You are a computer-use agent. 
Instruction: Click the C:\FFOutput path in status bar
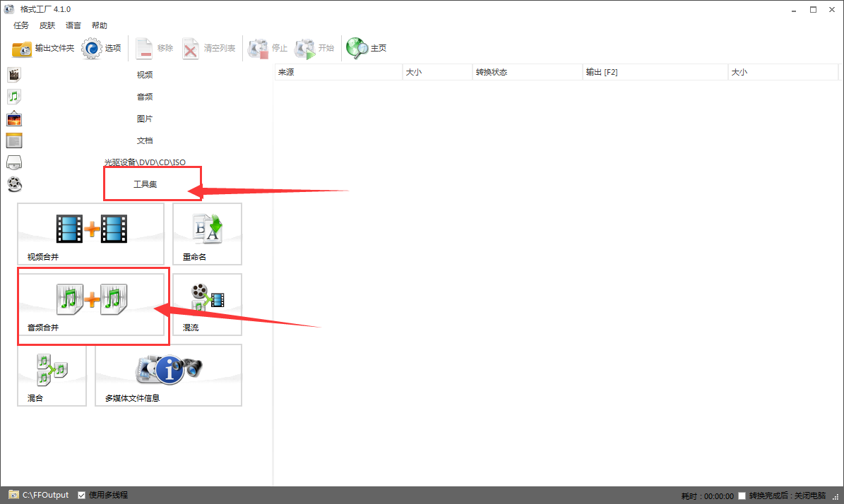coord(45,495)
